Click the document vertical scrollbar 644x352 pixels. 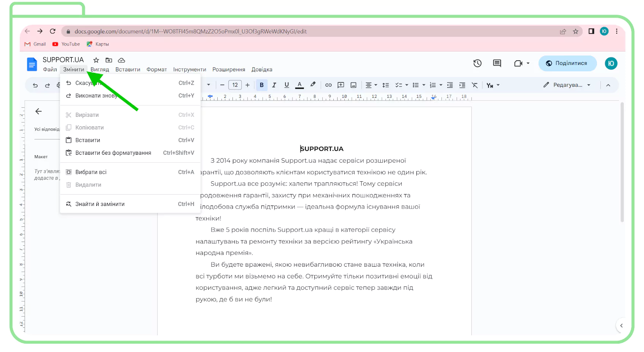(x=622, y=162)
